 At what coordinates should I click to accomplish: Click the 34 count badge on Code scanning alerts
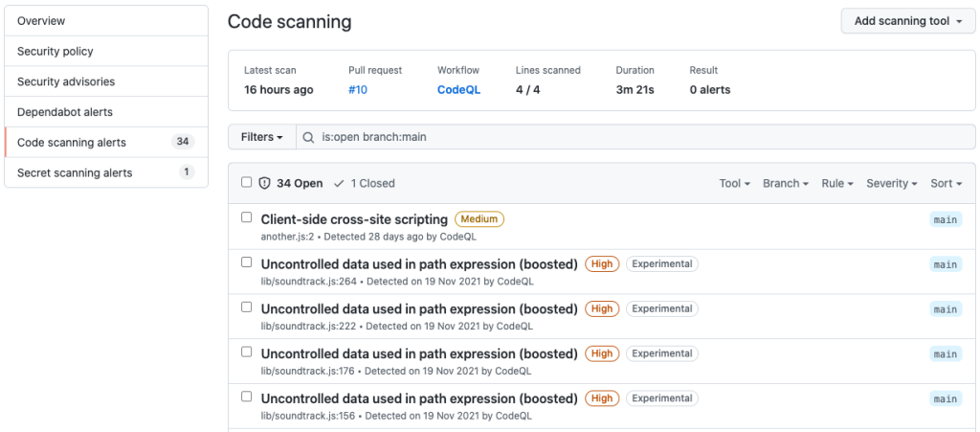183,142
